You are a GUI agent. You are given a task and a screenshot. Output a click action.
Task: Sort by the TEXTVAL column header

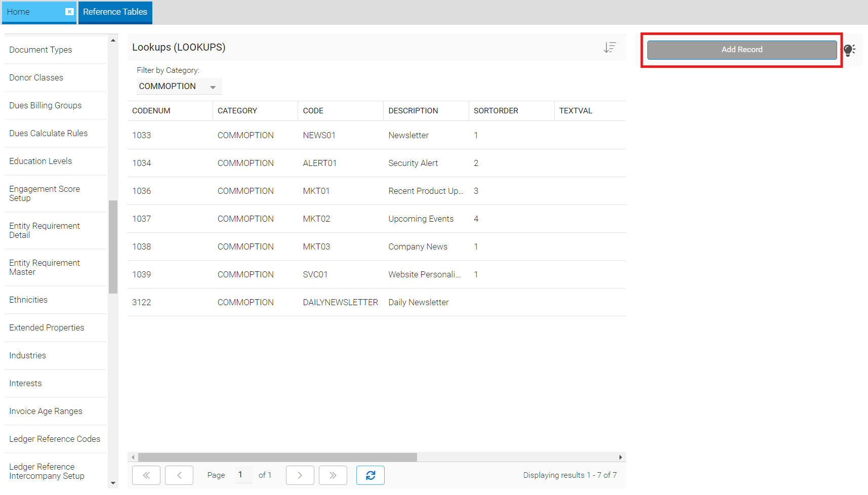tap(590, 111)
